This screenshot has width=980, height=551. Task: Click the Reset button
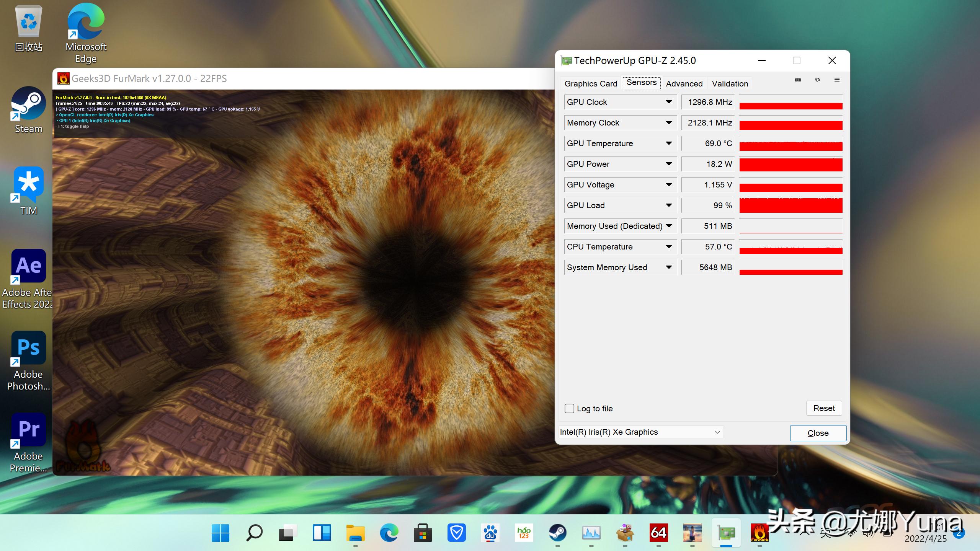pos(824,408)
